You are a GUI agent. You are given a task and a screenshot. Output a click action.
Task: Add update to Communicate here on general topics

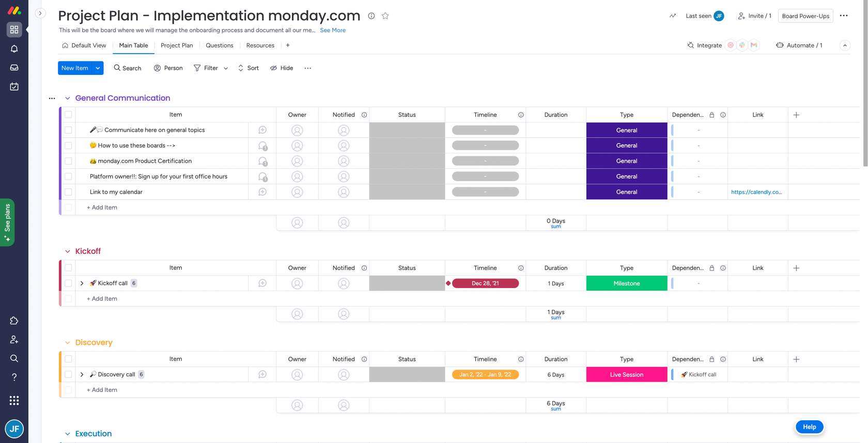tap(262, 130)
